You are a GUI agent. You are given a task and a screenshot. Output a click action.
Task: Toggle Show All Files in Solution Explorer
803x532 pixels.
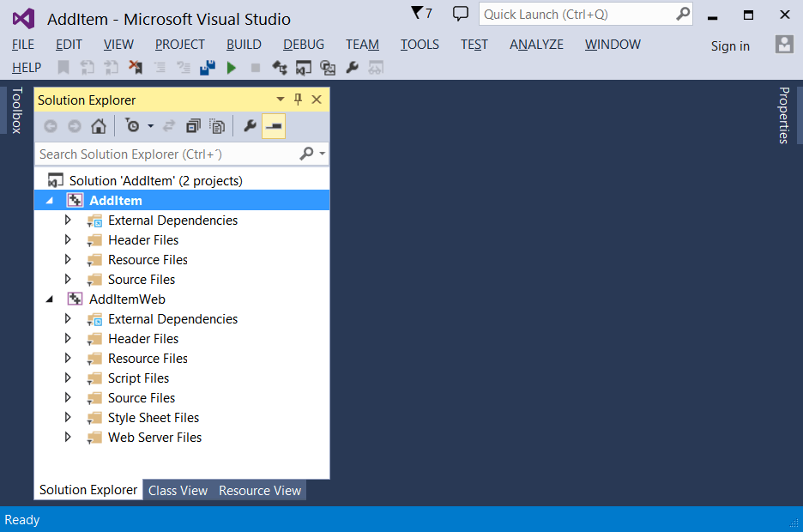click(217, 126)
